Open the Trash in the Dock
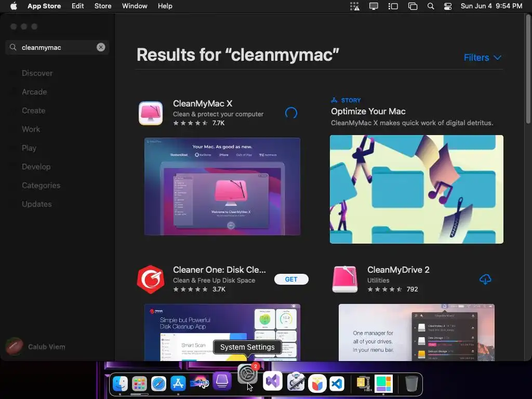Screen dimensions: 532x399 pos(411,383)
